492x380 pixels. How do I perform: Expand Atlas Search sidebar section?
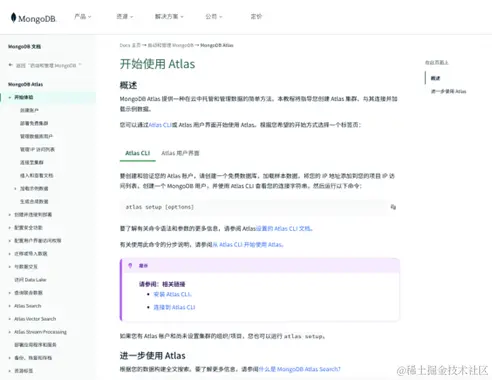coord(10,306)
